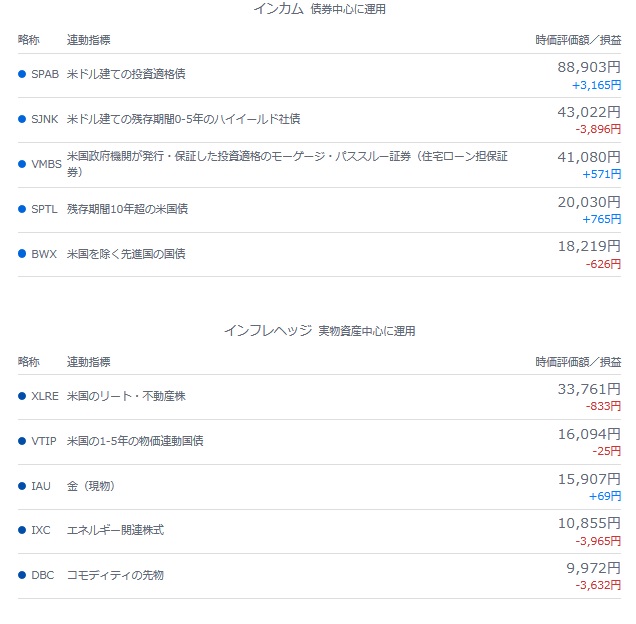
Task: Select the VMBS ticker label
Action: pos(47,164)
